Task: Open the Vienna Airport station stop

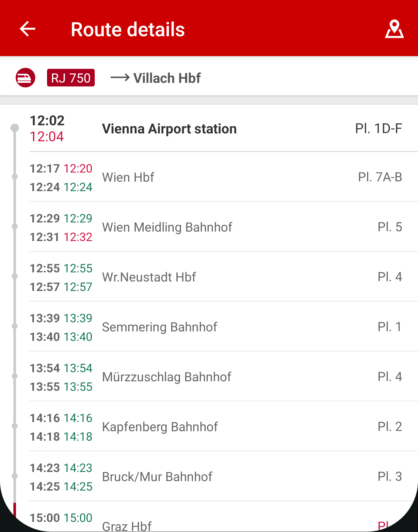Action: coord(169,129)
